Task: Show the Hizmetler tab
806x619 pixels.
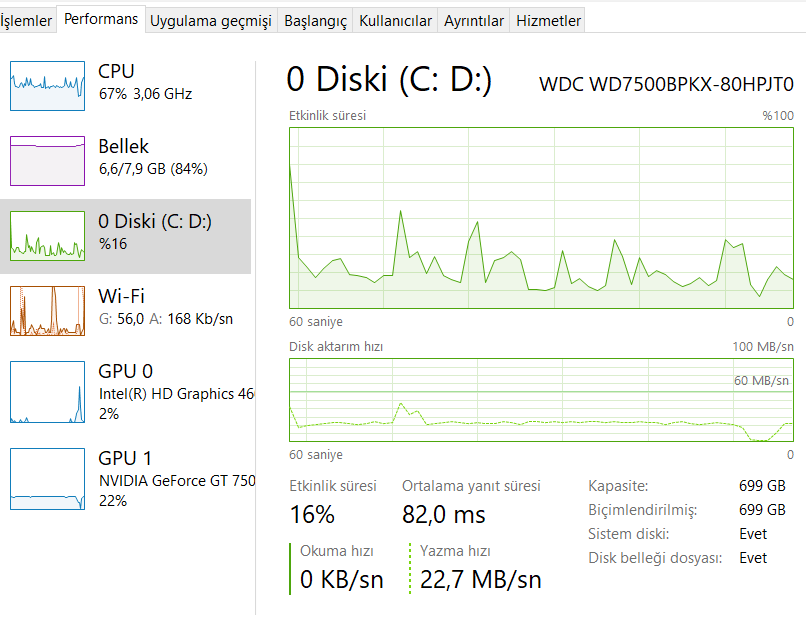Action: pos(548,21)
